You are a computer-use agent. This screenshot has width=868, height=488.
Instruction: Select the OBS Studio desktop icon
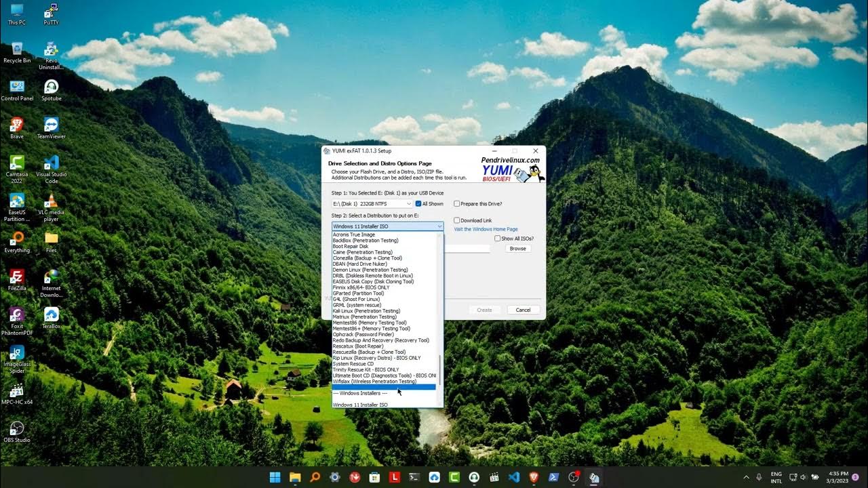[x=17, y=432]
